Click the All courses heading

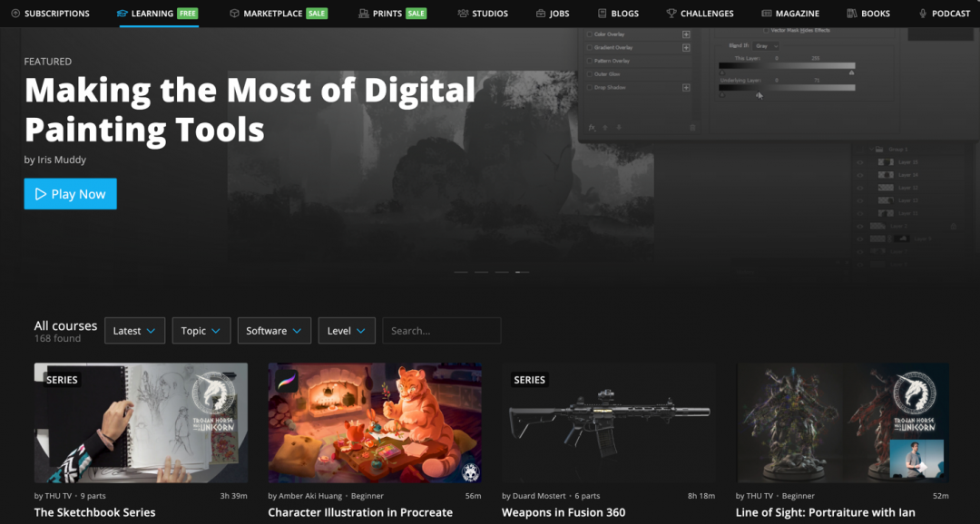pyautogui.click(x=65, y=325)
